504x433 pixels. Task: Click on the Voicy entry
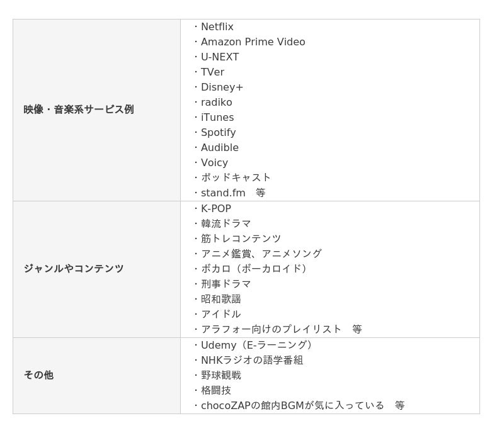click(x=214, y=163)
